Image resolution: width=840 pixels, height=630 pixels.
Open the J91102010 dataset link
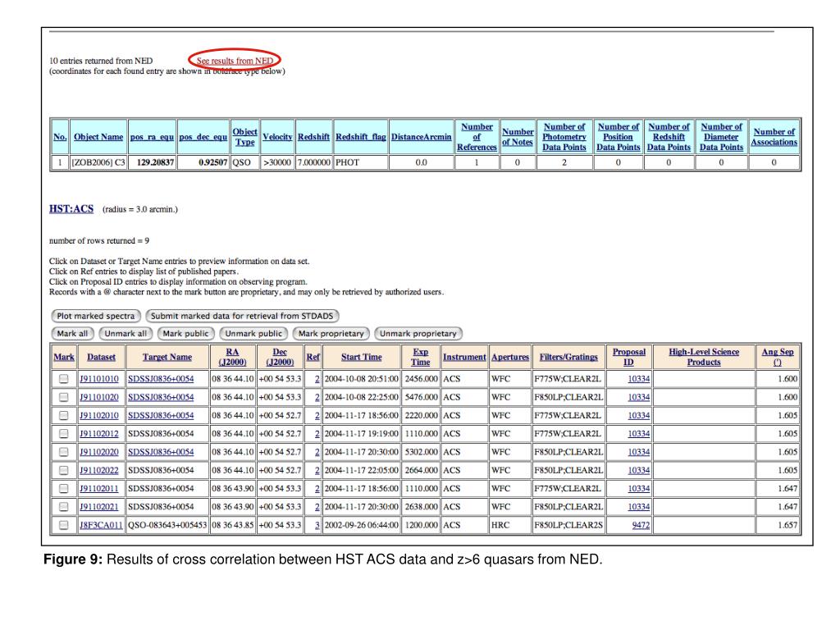[x=99, y=415]
